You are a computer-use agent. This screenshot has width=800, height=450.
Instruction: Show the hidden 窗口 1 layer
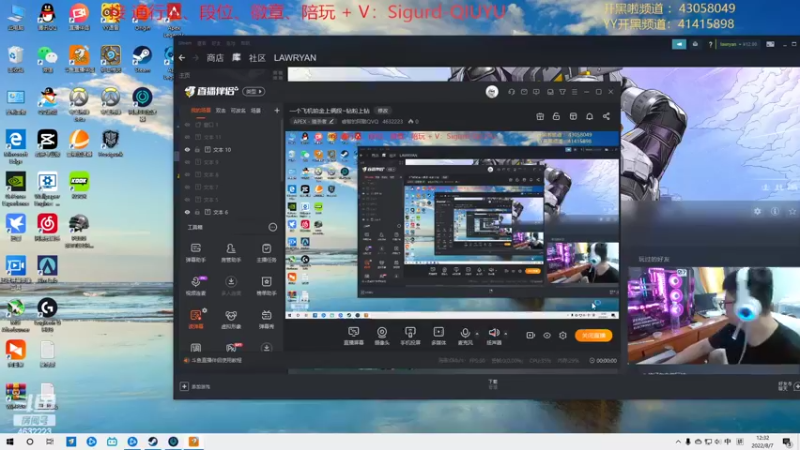pos(187,125)
